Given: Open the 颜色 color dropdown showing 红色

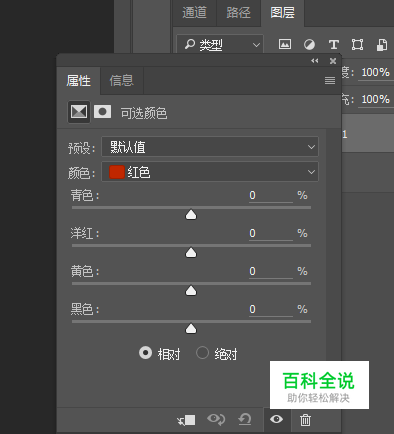Looking at the screenshot, I should click(210, 172).
